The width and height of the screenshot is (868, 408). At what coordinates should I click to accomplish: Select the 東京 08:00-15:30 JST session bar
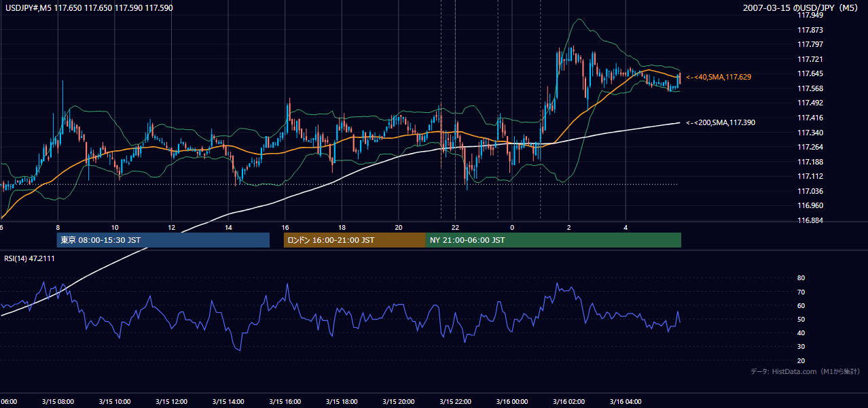coord(163,240)
